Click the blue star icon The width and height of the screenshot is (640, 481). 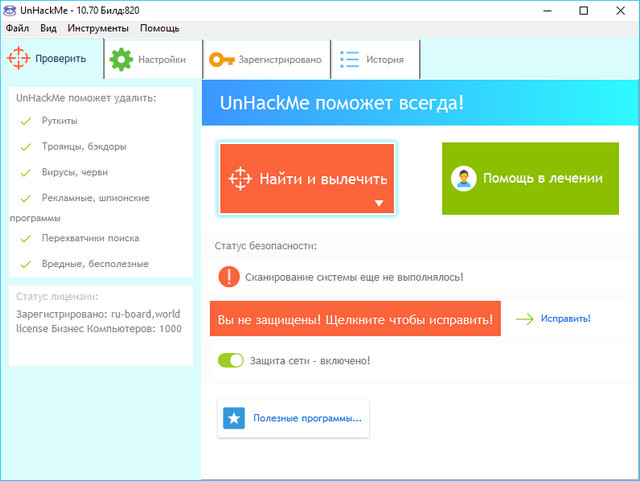234,418
